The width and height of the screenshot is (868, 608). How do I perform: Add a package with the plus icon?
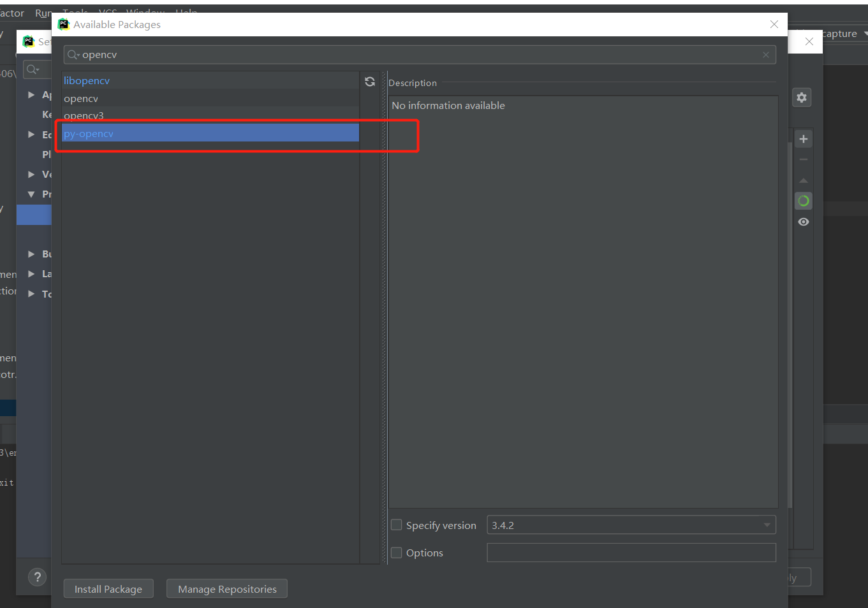(x=804, y=139)
